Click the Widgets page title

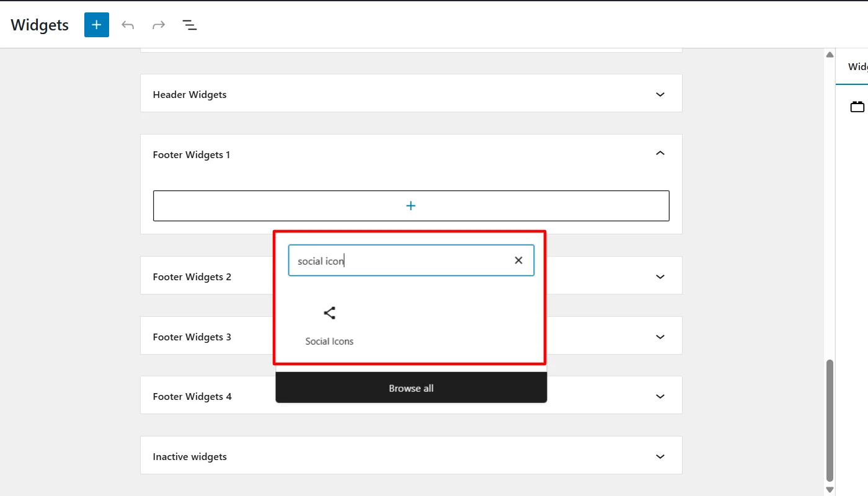tap(40, 25)
